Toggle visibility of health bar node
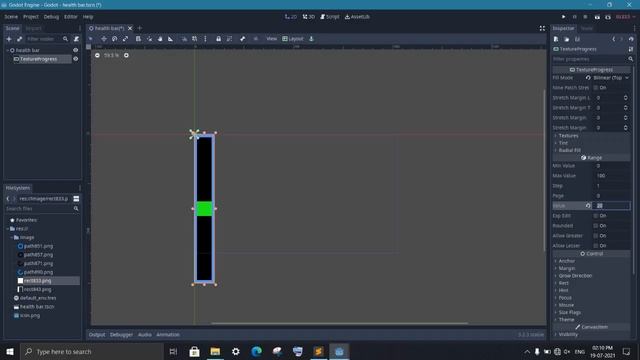Viewport: 640px width, 360px height. [76, 50]
